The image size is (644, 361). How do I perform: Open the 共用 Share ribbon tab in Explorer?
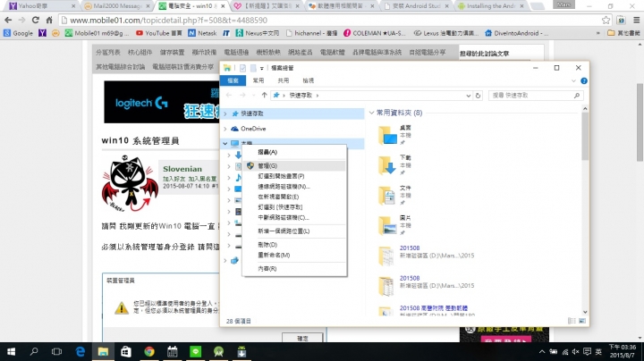tap(283, 80)
